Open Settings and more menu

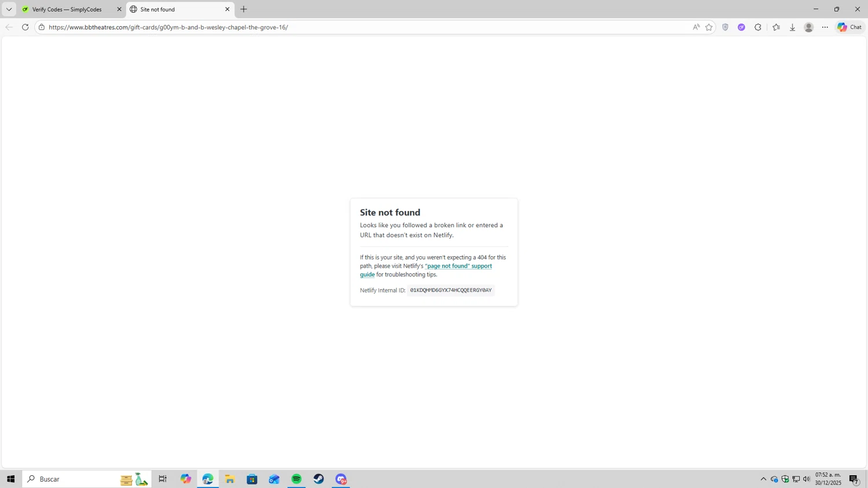825,27
